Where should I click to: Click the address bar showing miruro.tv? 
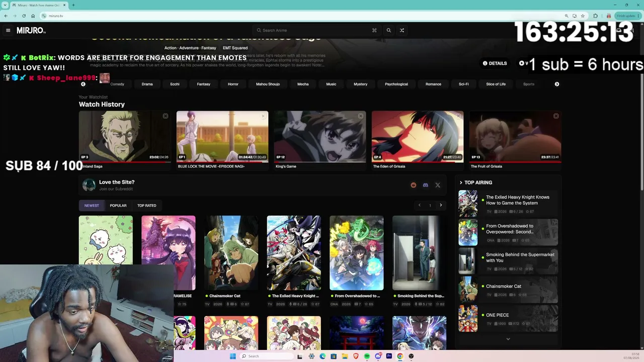(302, 16)
